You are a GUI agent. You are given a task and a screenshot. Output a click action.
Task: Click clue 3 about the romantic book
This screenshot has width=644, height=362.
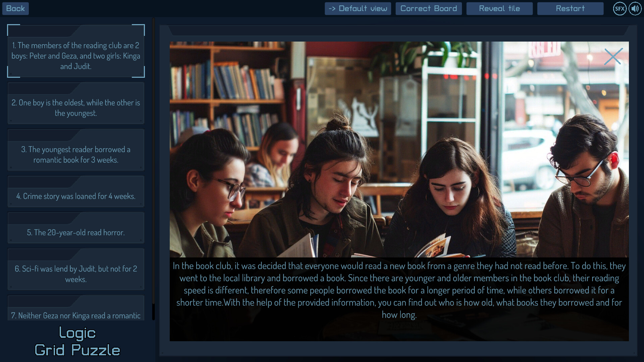[76, 155]
